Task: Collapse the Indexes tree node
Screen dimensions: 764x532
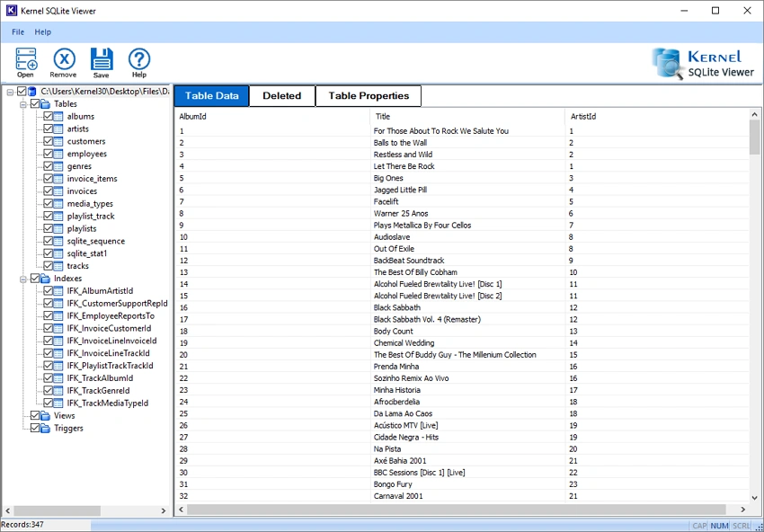Action: pos(22,279)
